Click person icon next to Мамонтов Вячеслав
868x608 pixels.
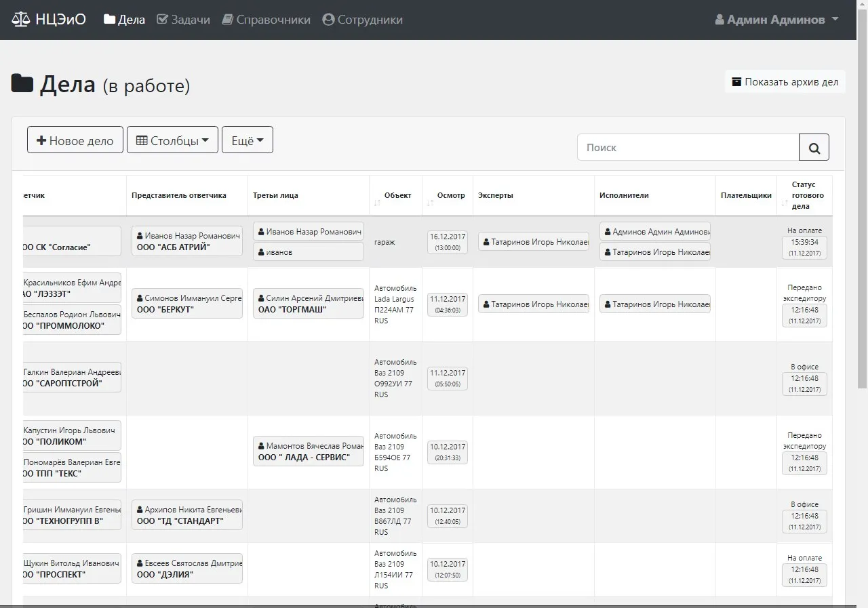pos(261,447)
